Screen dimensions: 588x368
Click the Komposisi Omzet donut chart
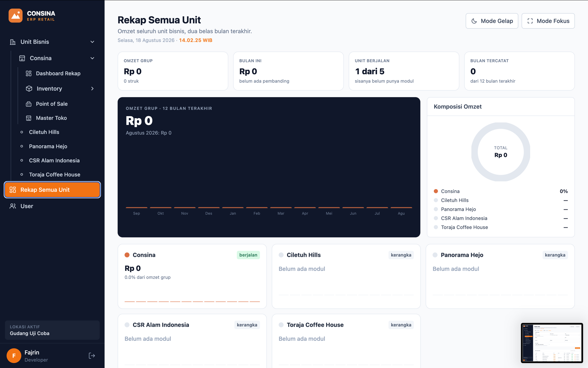501,152
